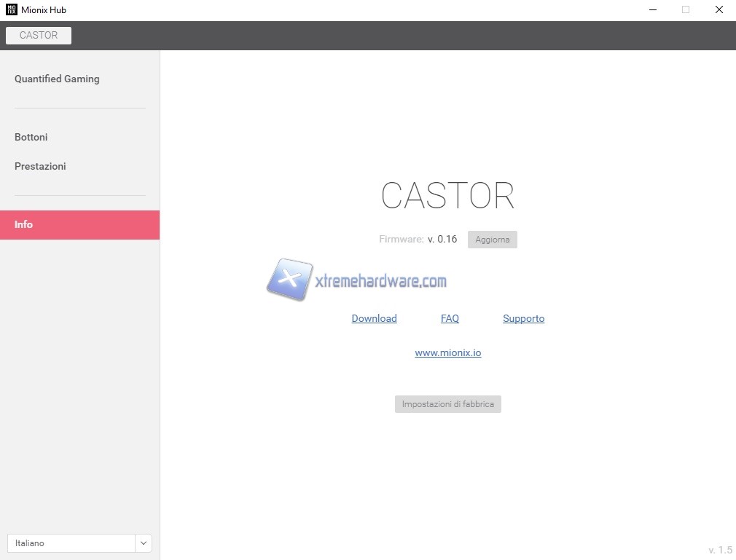Follow the FAQ link
The image size is (736, 560).
click(450, 318)
